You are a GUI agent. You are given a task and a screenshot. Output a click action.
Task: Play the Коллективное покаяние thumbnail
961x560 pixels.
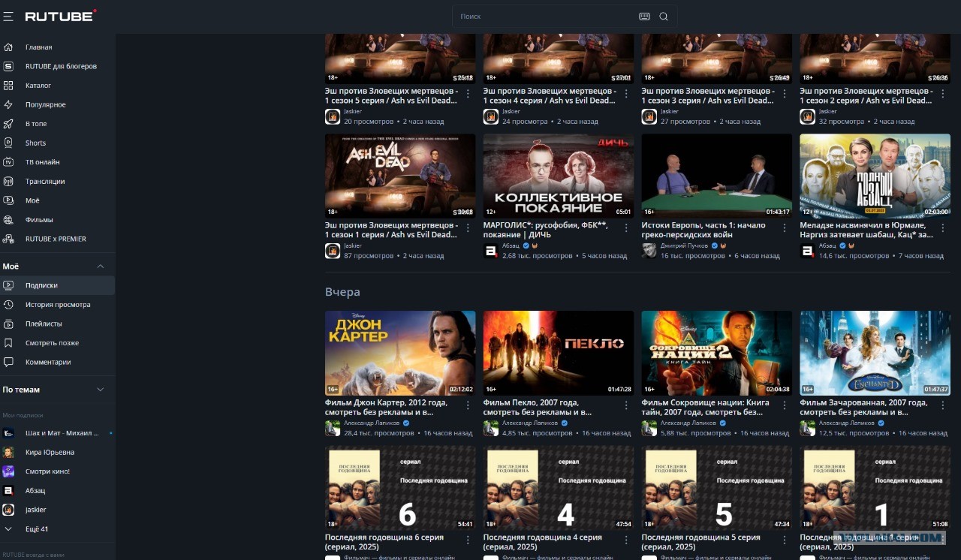[559, 176]
